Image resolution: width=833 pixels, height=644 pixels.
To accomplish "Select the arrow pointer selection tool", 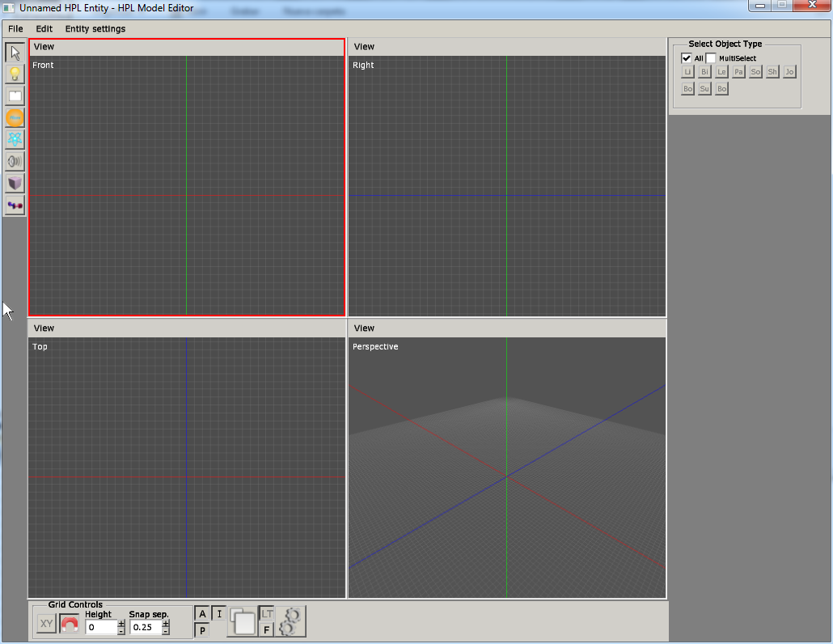I will pos(15,53).
